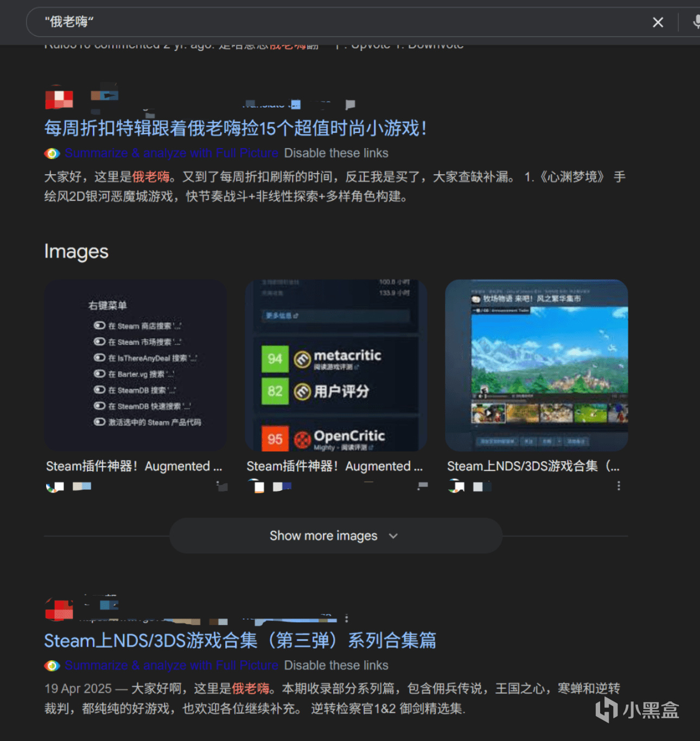Open the 右键菜单 image thumbnail

coord(136,365)
